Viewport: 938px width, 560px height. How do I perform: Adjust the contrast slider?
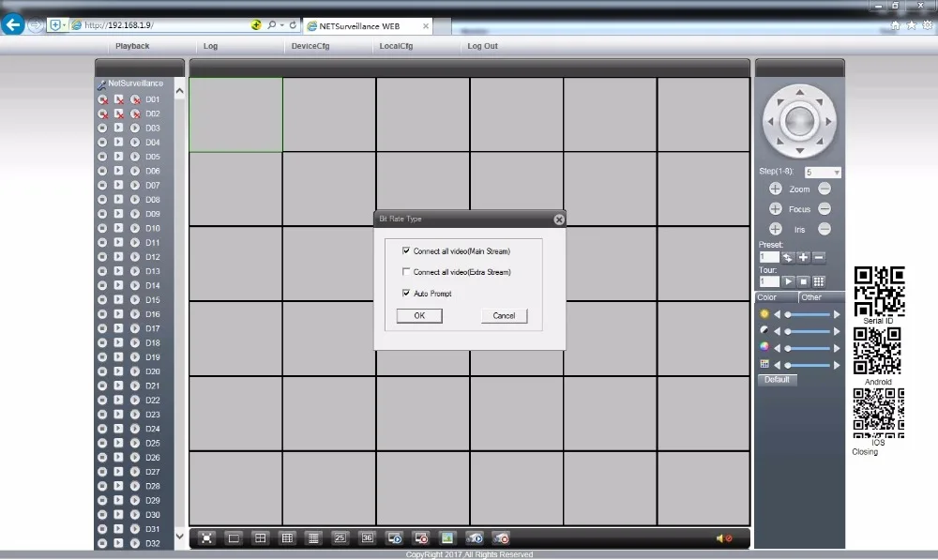tap(807, 331)
